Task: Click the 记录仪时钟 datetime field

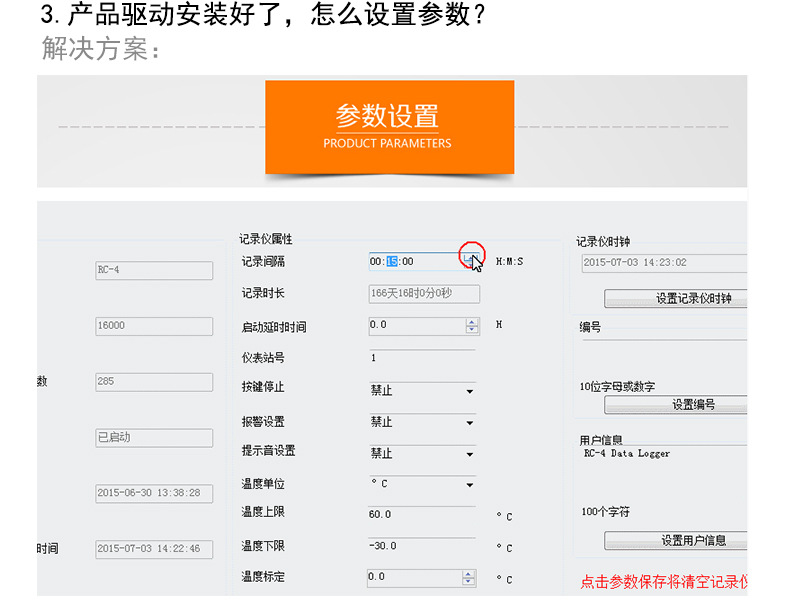Action: pyautogui.click(x=664, y=263)
